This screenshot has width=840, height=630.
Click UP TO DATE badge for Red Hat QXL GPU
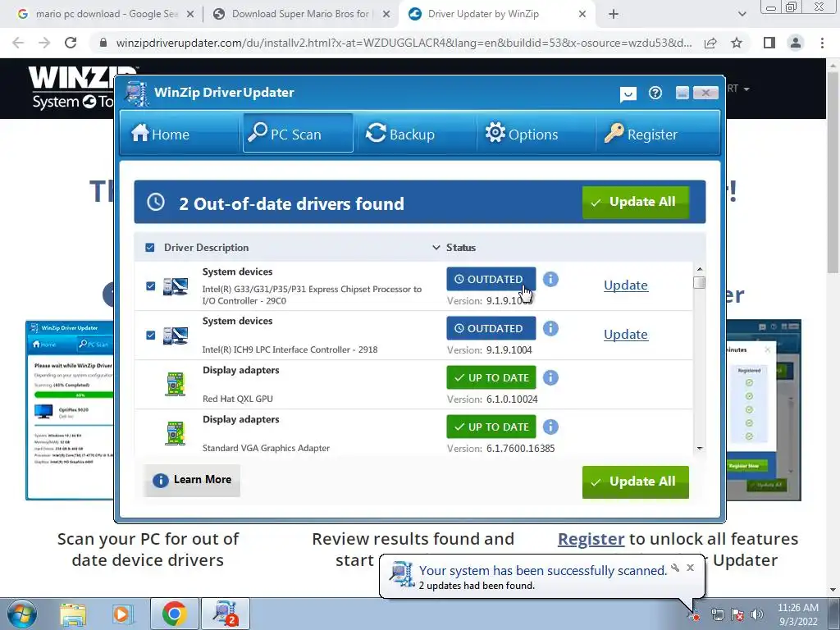coord(491,377)
